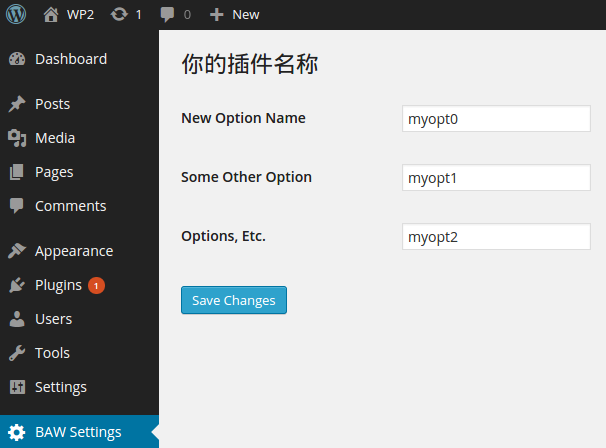
Task: Open the Settings sidebar menu
Action: [60, 387]
